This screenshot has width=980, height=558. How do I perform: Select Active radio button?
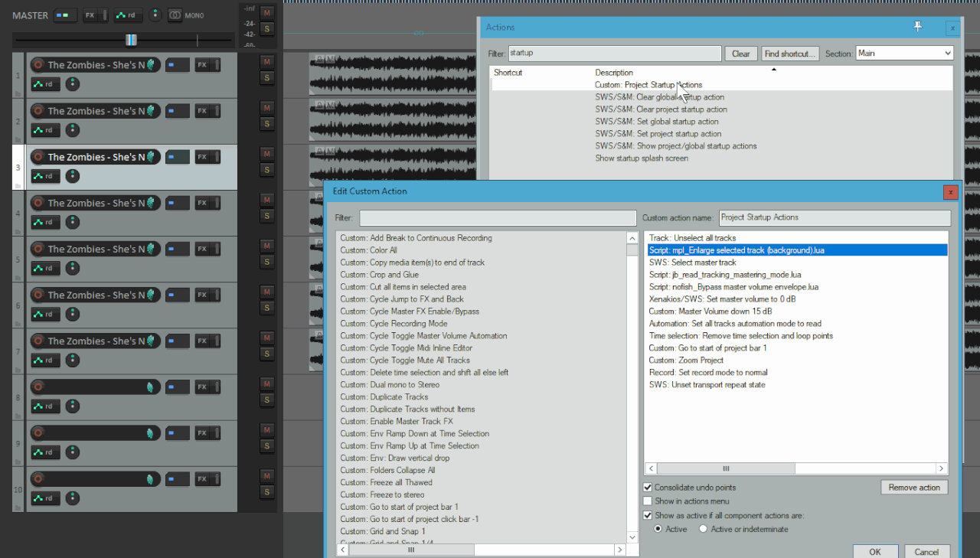658,529
